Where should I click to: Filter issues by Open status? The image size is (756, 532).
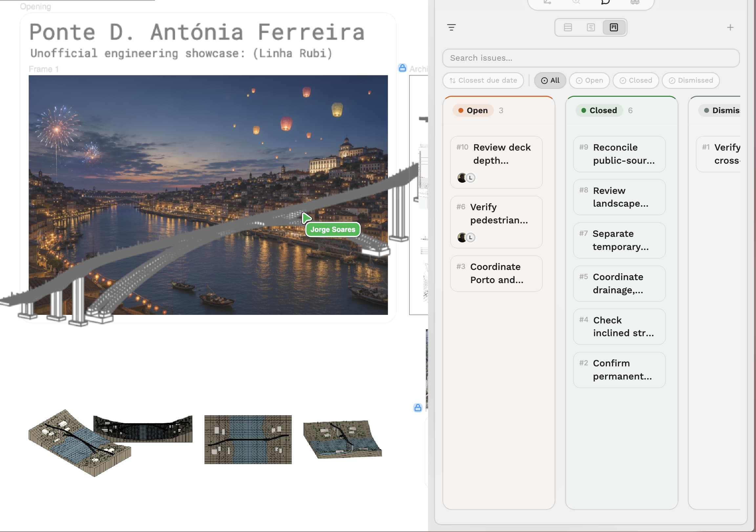click(589, 80)
